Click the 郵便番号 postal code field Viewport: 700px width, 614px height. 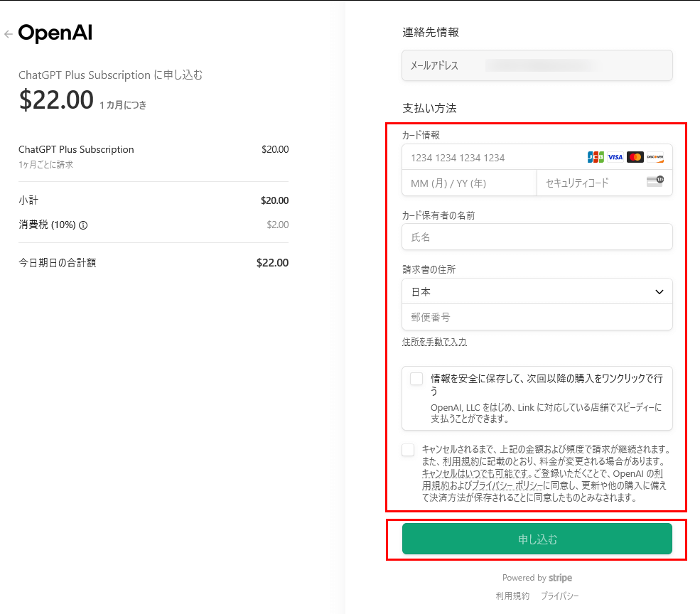point(537,317)
